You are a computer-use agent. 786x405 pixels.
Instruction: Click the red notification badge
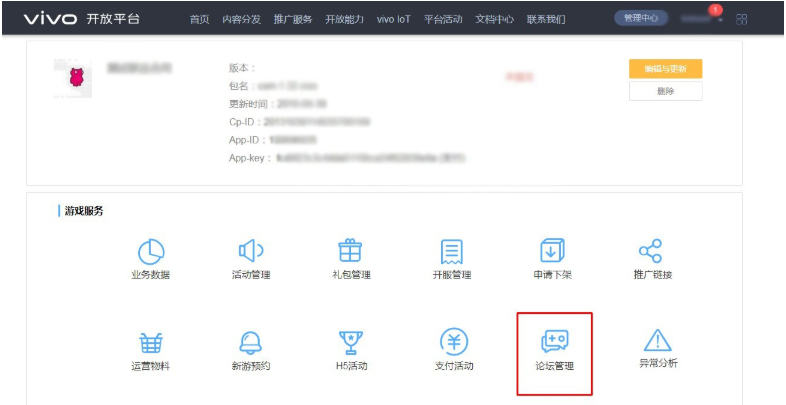[x=715, y=10]
